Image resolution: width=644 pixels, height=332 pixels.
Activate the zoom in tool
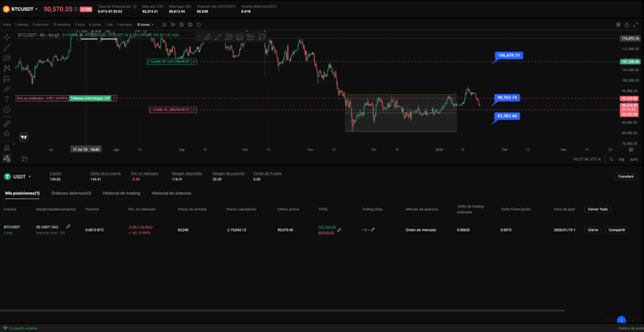pos(7,134)
